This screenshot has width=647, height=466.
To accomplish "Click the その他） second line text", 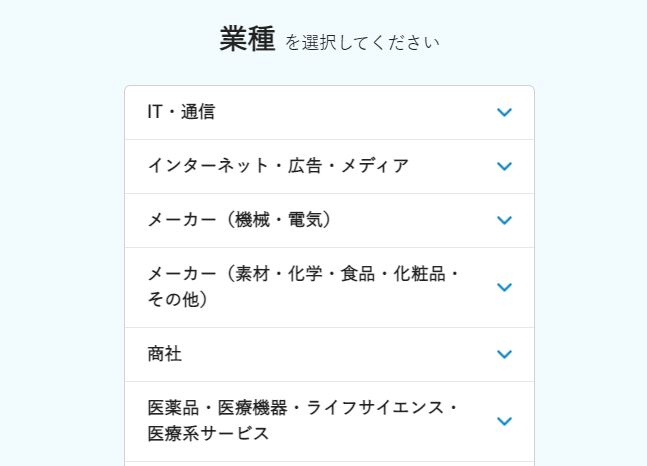I will click(178, 300).
